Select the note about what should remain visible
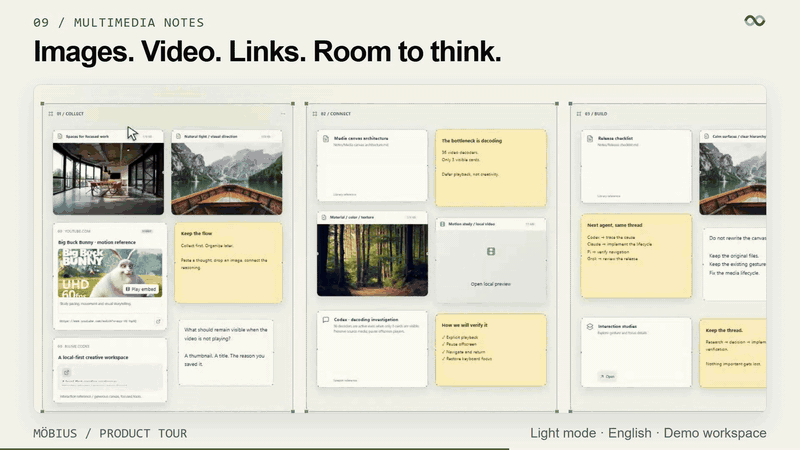 (226, 352)
